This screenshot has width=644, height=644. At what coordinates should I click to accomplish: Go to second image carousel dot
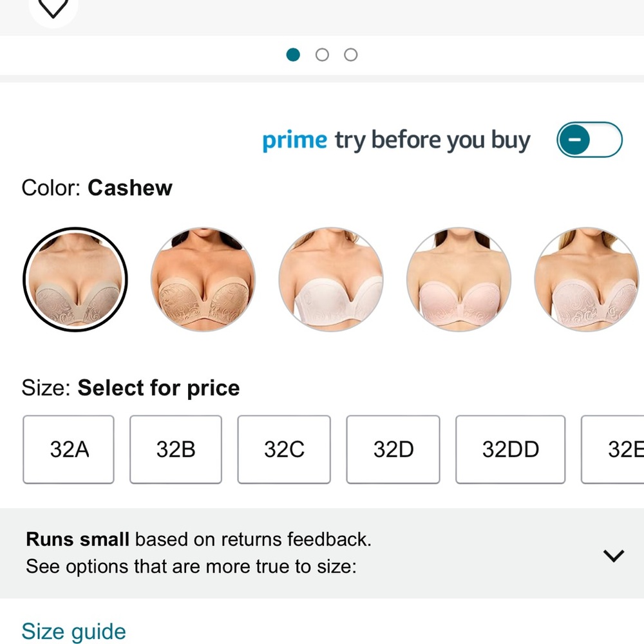tap(322, 55)
